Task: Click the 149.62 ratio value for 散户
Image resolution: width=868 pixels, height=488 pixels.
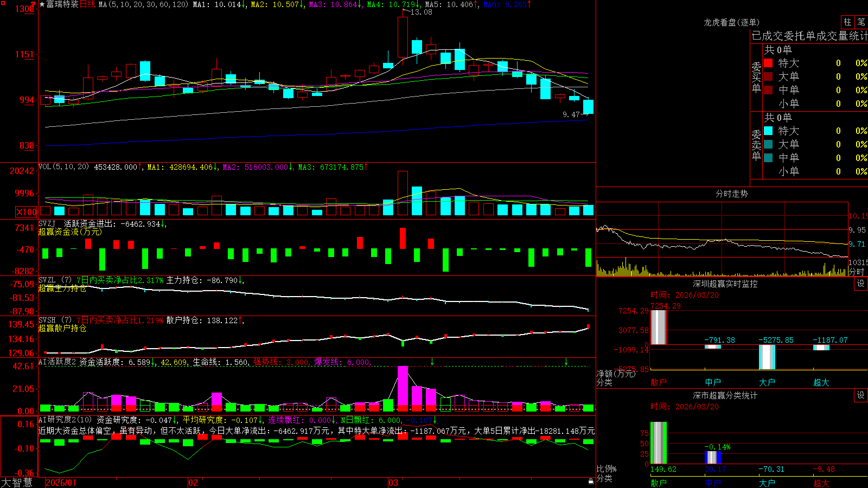Action: pos(663,469)
